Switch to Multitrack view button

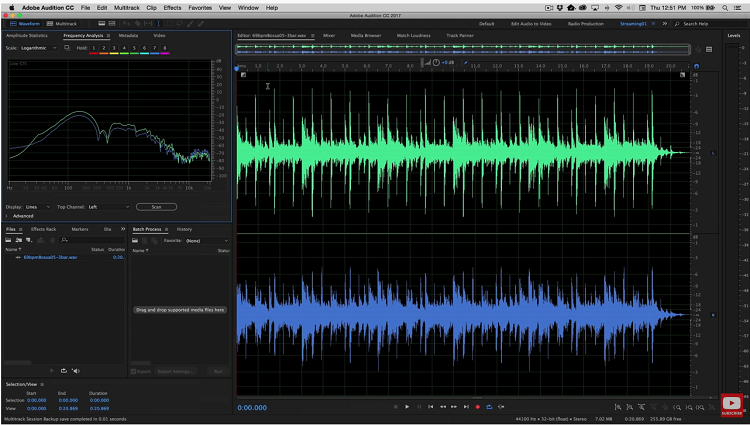point(62,23)
